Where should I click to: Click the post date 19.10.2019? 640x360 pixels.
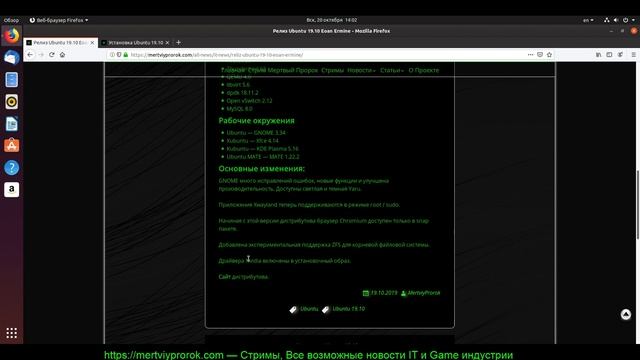pyautogui.click(x=384, y=293)
